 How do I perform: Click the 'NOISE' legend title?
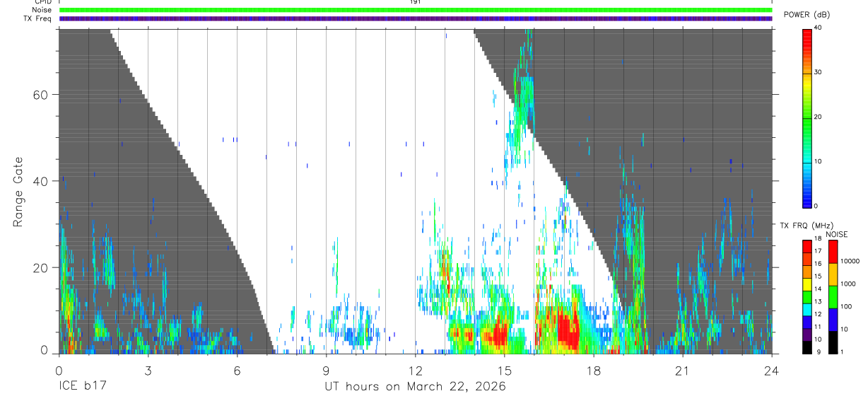[836, 234]
